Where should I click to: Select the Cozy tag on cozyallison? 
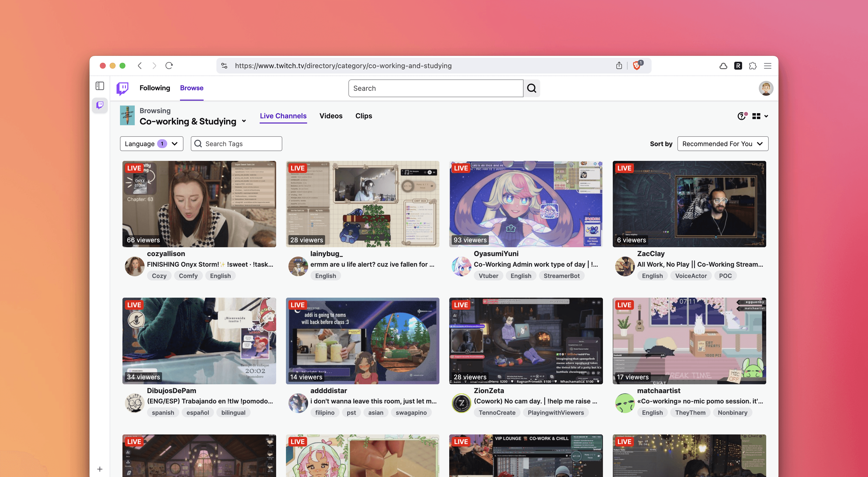159,276
